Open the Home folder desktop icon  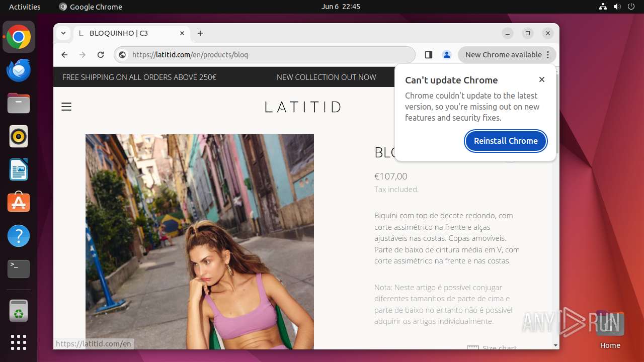coord(610,330)
